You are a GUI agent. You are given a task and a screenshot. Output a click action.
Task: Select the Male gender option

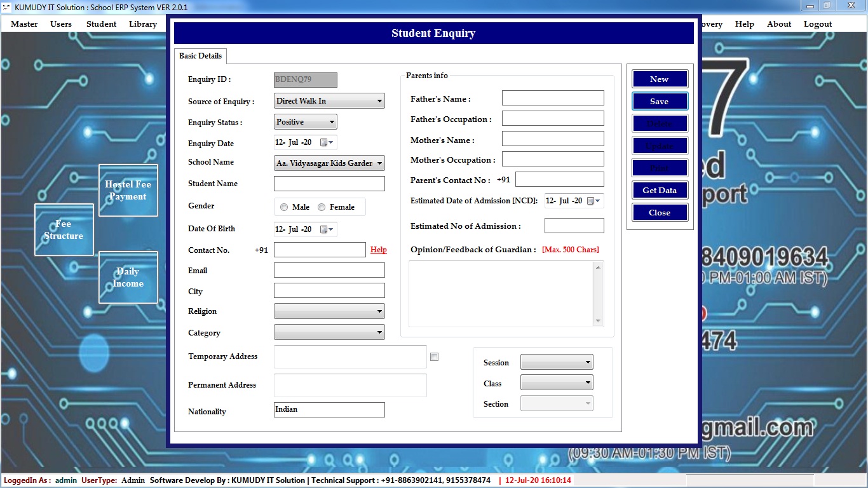284,207
